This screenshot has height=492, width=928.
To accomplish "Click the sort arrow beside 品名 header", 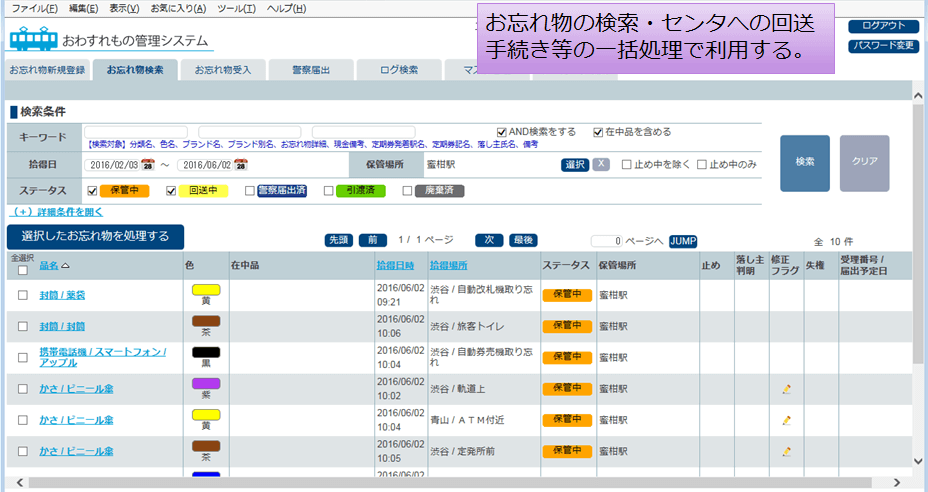I will tap(66, 266).
